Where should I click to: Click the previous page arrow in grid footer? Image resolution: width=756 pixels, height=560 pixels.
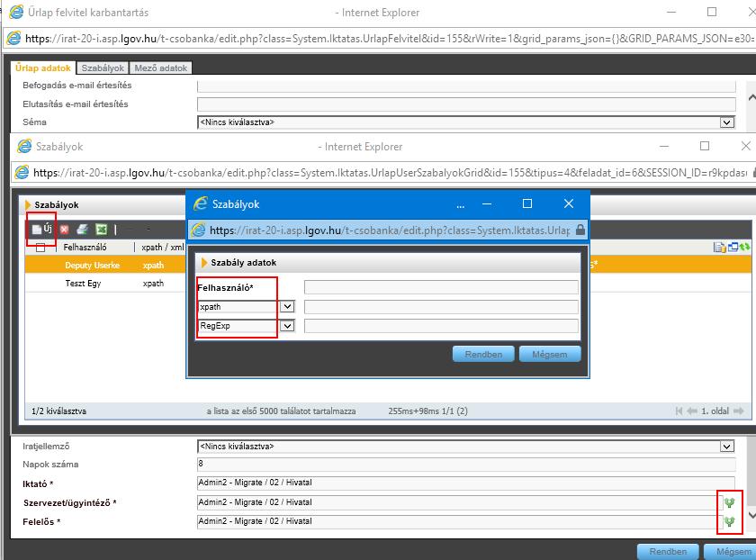pyautogui.click(x=692, y=411)
